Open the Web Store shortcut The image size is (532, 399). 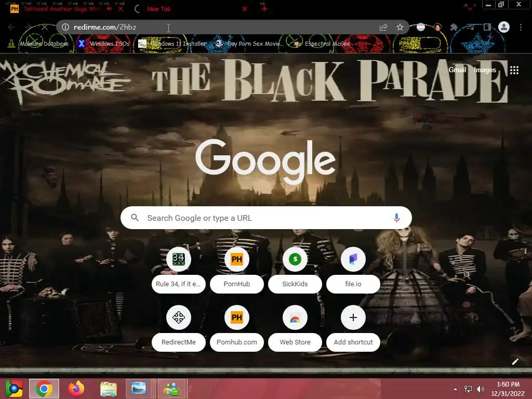pyautogui.click(x=295, y=329)
